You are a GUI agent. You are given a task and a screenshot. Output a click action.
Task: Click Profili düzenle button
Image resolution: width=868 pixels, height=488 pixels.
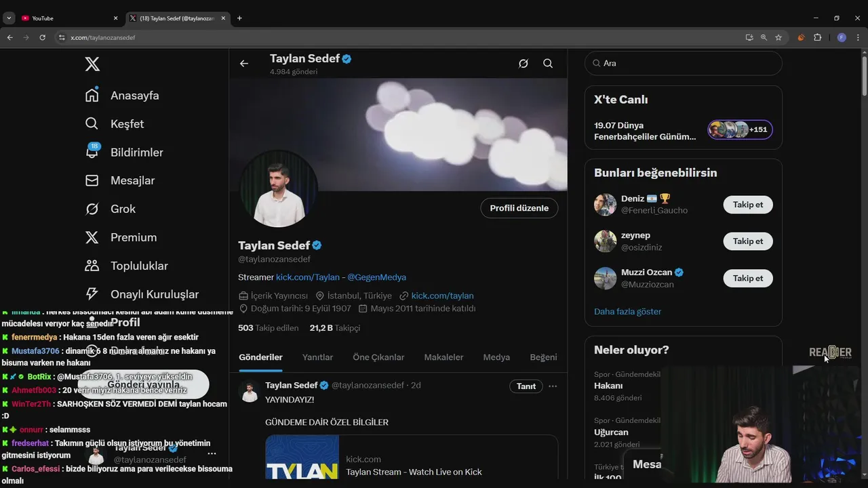click(519, 208)
